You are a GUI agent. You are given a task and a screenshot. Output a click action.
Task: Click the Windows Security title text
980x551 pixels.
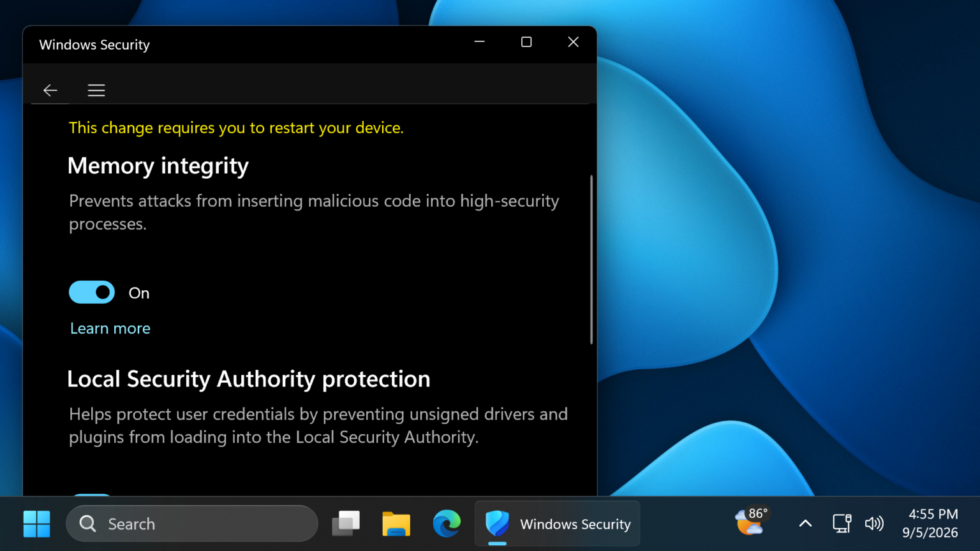coord(94,45)
